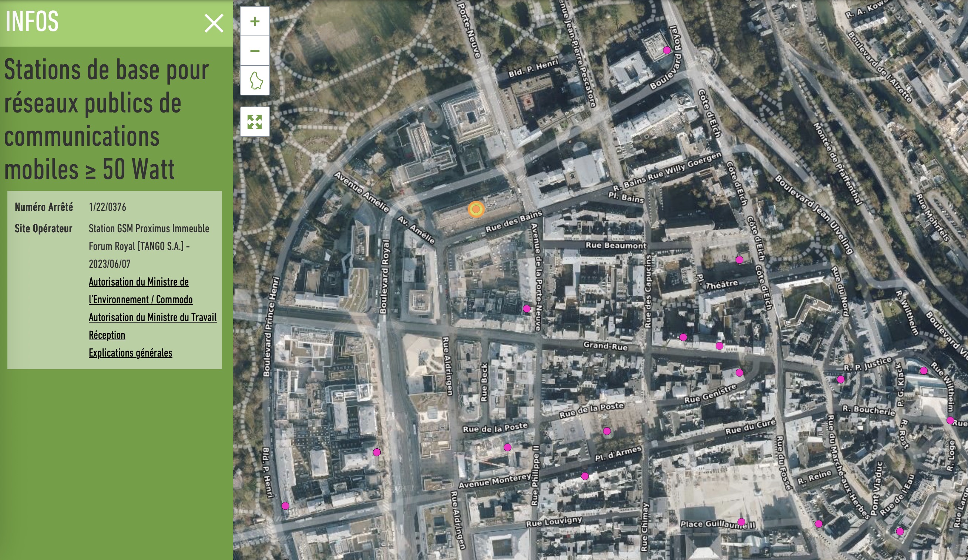
Task: Click the selected orange station marker
Action: point(476,210)
